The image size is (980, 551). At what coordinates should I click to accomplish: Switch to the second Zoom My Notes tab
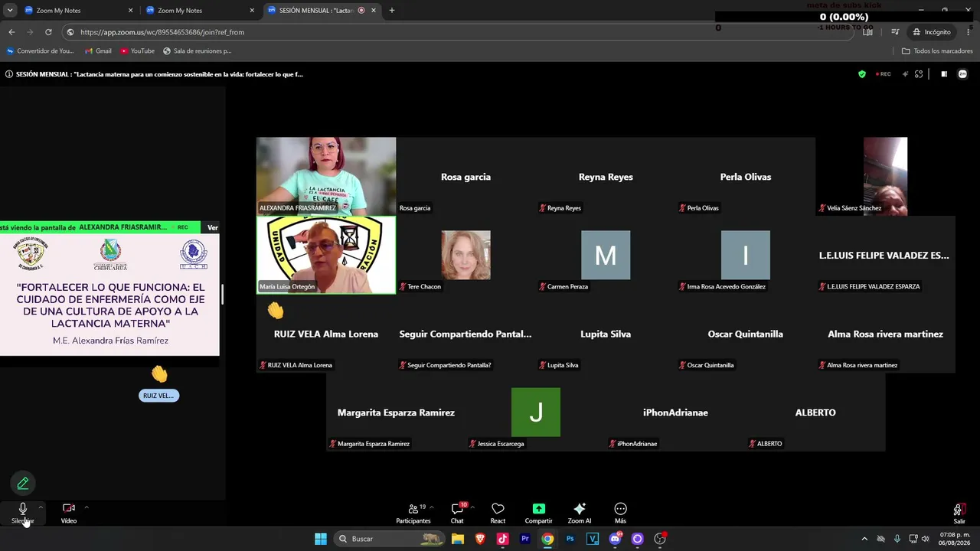[199, 11]
